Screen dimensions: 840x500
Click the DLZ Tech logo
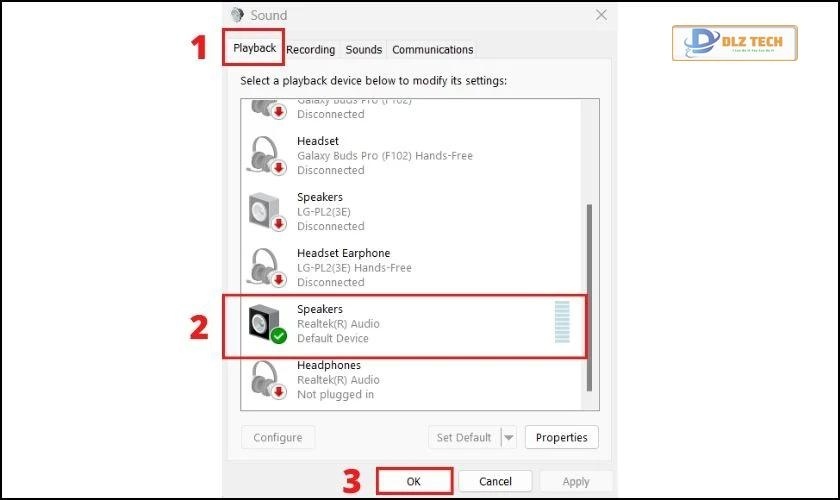click(x=735, y=45)
